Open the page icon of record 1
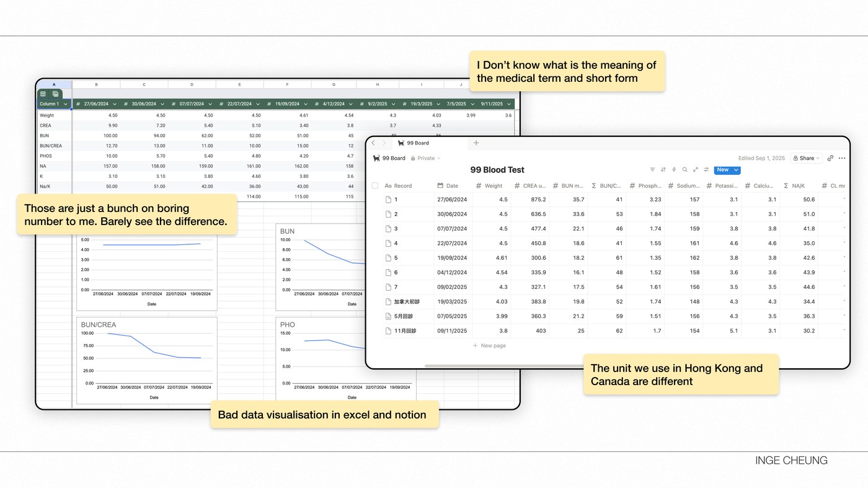Viewport: 868px width, 488px height. click(389, 200)
